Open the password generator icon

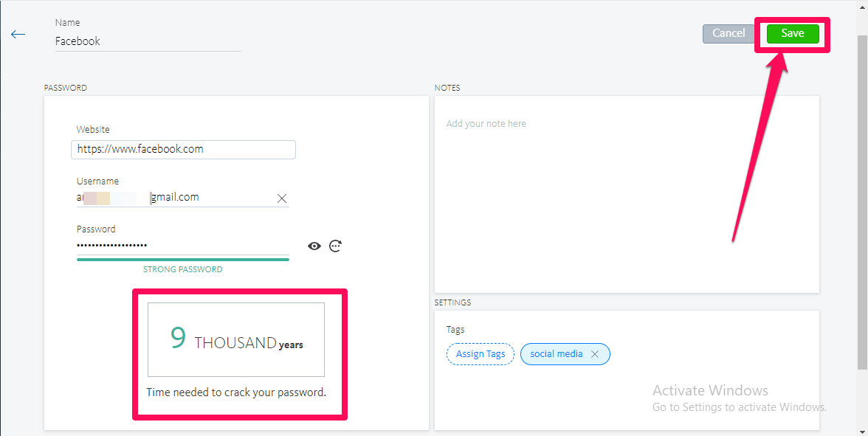click(335, 246)
